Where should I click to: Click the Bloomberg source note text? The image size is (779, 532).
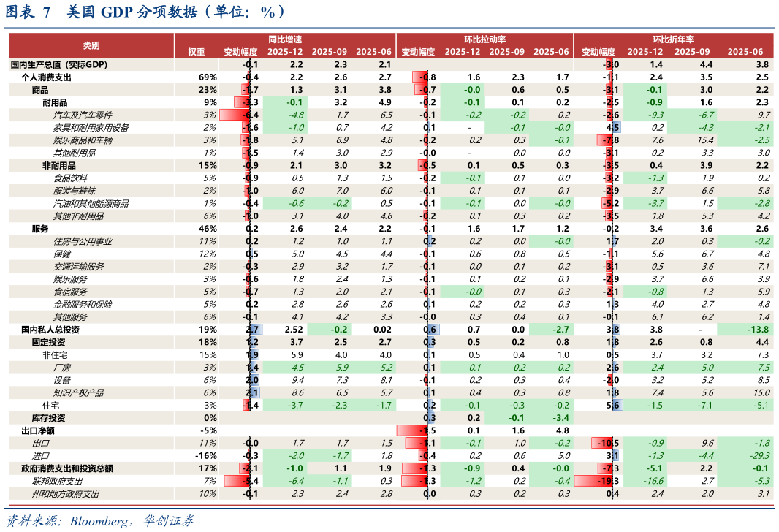tap(99, 521)
